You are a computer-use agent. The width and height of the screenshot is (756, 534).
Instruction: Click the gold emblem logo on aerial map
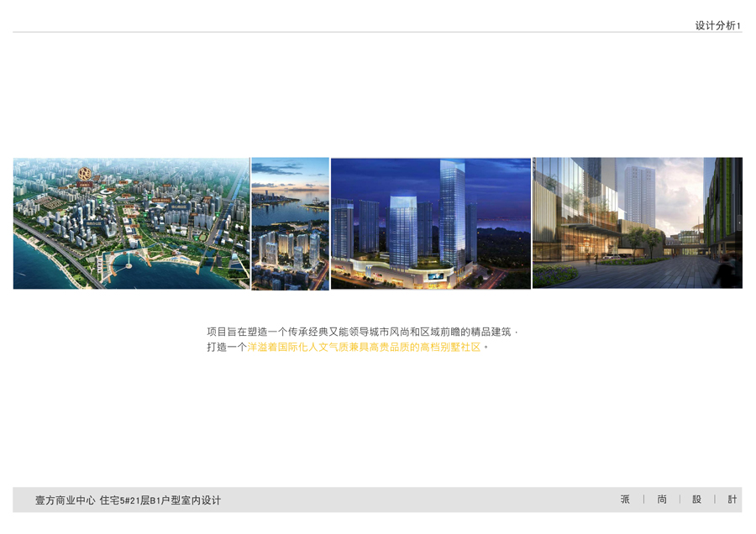click(x=85, y=175)
